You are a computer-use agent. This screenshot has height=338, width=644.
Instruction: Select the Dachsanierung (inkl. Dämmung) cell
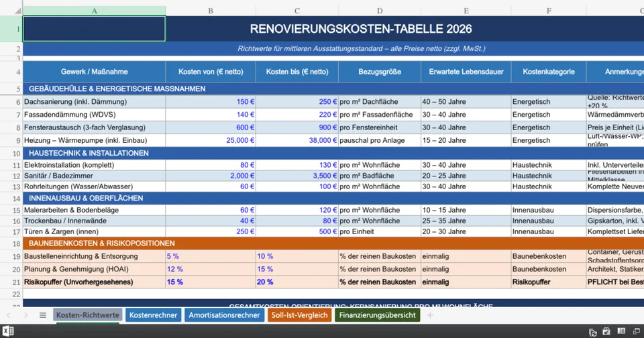coord(94,101)
